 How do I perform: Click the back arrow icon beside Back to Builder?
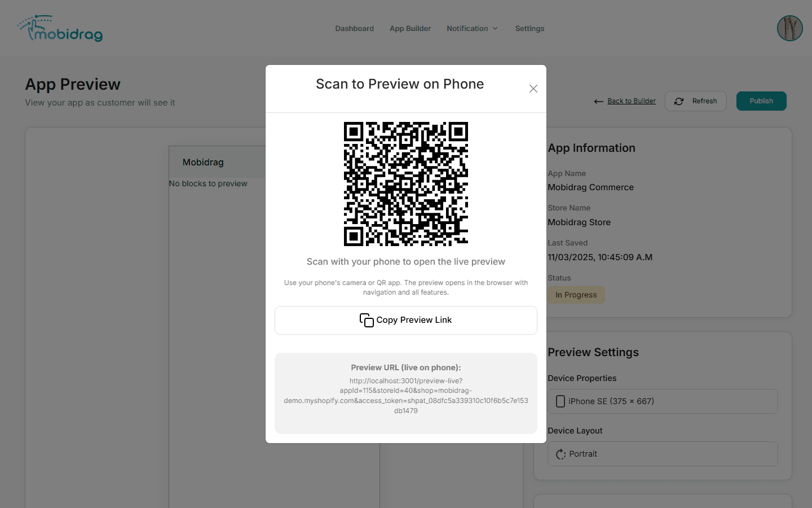(x=598, y=102)
